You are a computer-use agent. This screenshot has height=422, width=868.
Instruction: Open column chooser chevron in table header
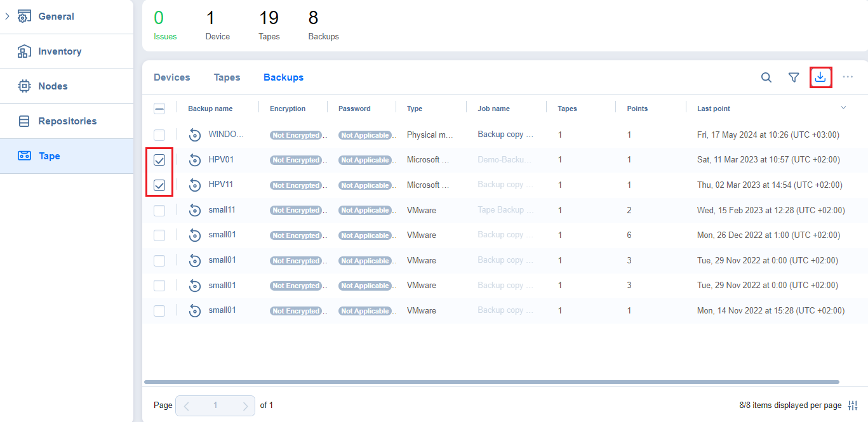click(843, 108)
